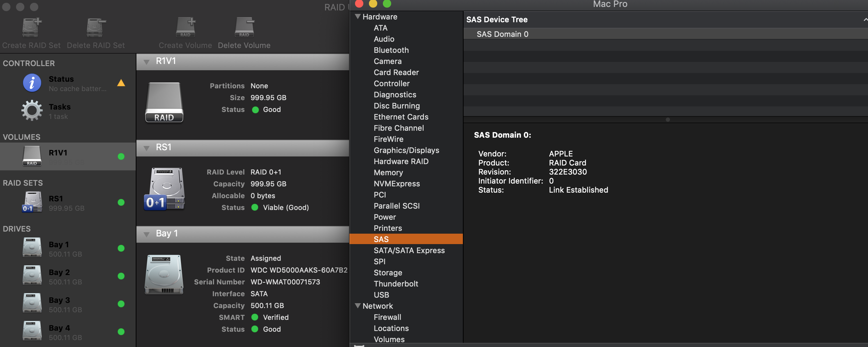Select the Bay 4 drive icon in sidebar

[x=32, y=331]
